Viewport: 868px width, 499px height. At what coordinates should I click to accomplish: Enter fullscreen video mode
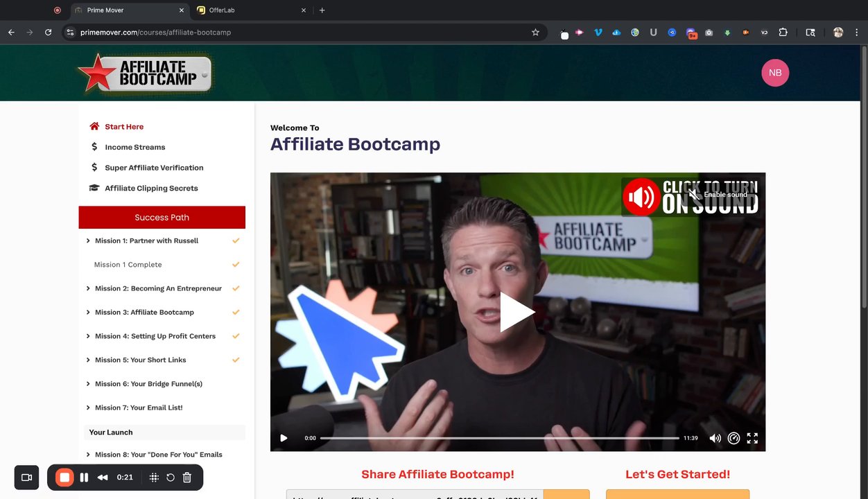click(752, 438)
